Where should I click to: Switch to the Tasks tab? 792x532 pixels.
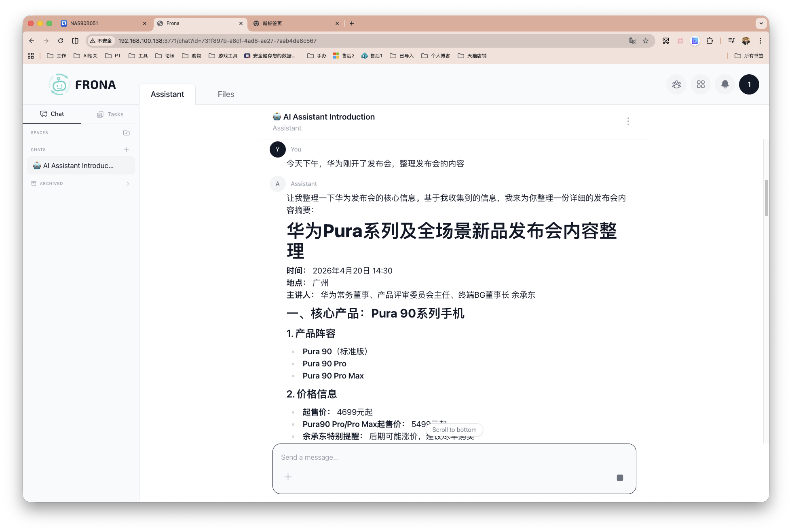coord(110,114)
